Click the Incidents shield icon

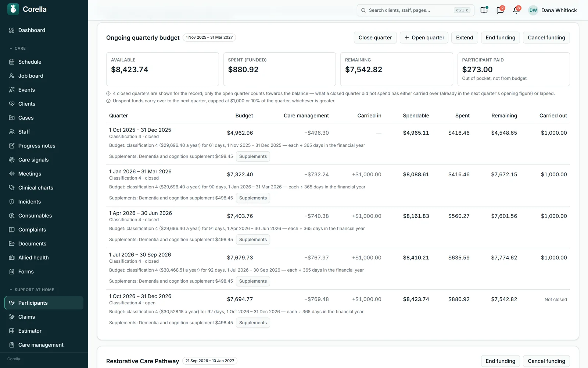12,202
